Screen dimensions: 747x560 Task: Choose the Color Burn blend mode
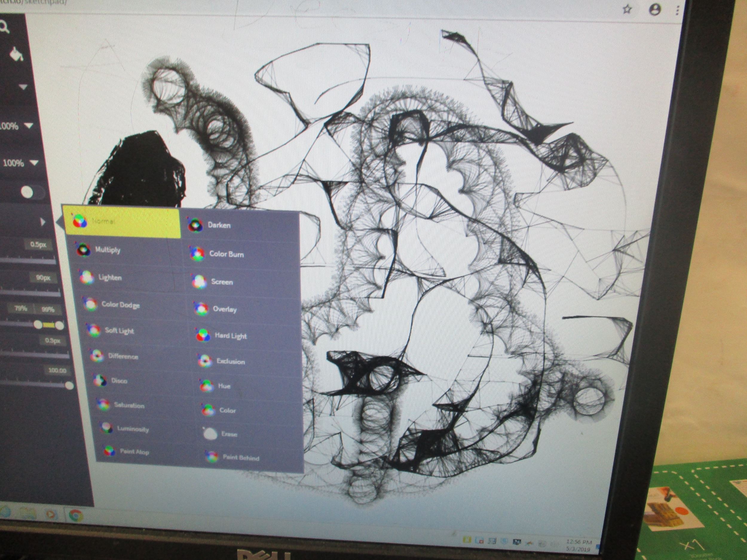tap(226, 254)
